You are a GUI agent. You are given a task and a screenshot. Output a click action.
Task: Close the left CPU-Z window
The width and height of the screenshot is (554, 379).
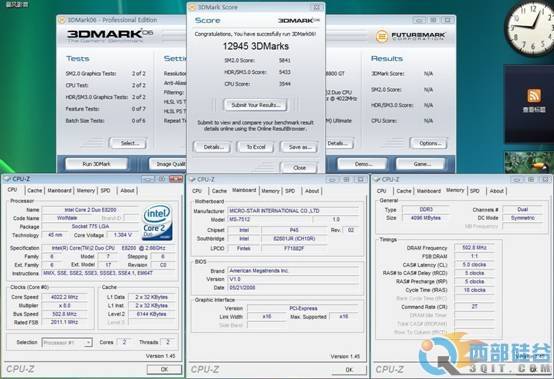[x=176, y=179]
